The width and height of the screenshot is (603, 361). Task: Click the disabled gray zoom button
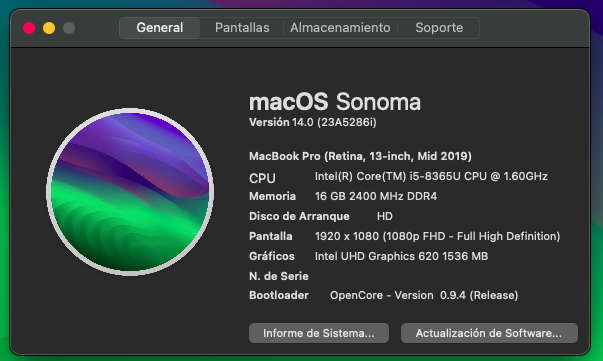pyautogui.click(x=69, y=28)
